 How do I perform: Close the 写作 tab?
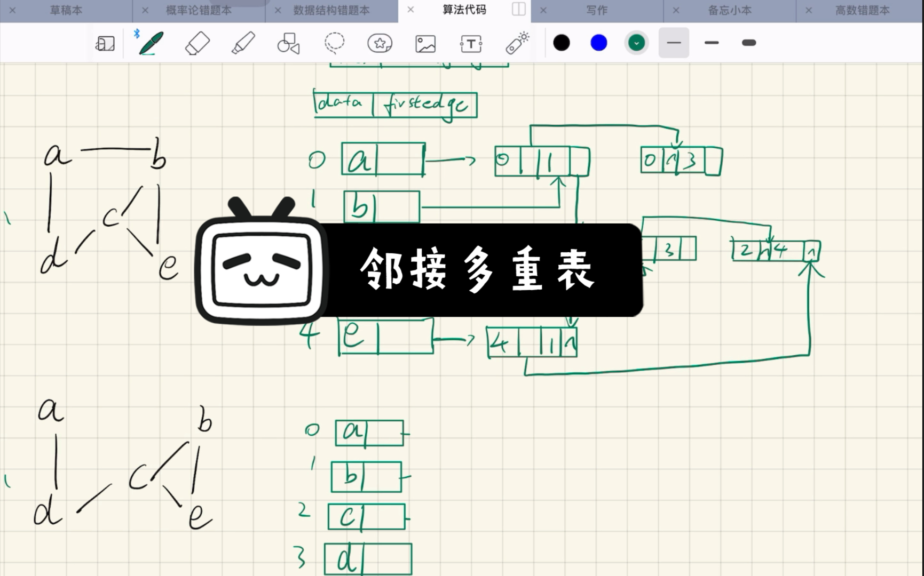coord(543,10)
